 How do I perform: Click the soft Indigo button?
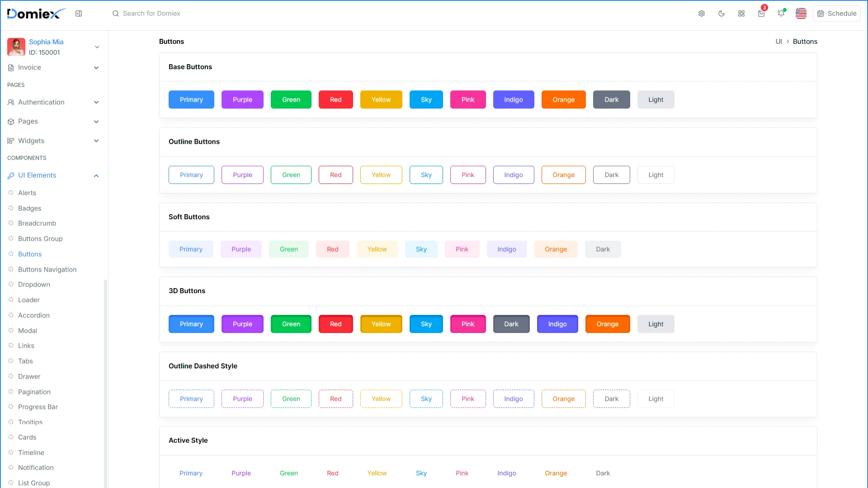click(507, 249)
